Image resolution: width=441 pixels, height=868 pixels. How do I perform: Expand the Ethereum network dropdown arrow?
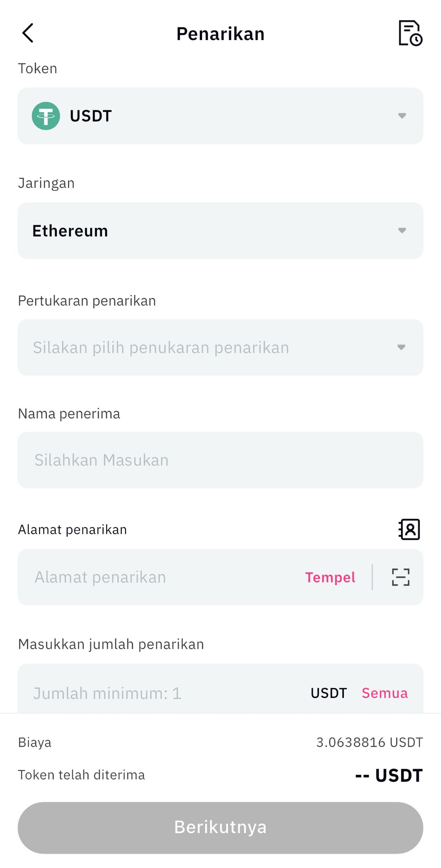(402, 231)
